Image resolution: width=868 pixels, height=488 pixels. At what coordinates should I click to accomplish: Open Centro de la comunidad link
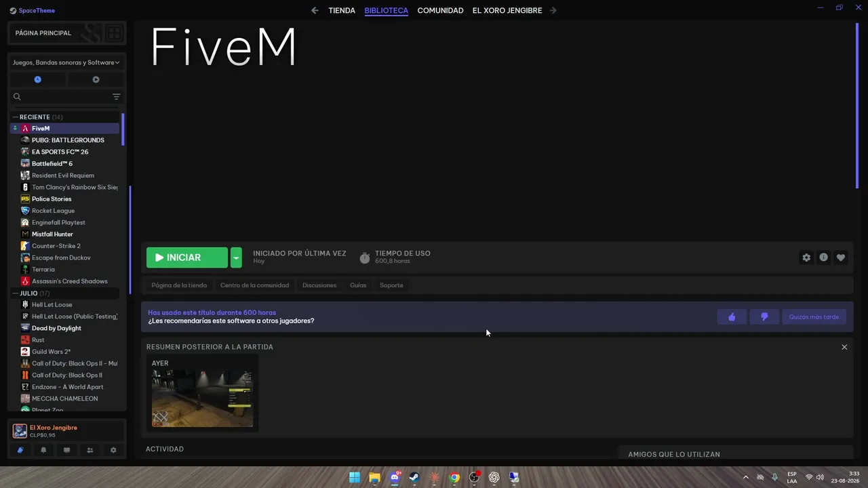(254, 285)
